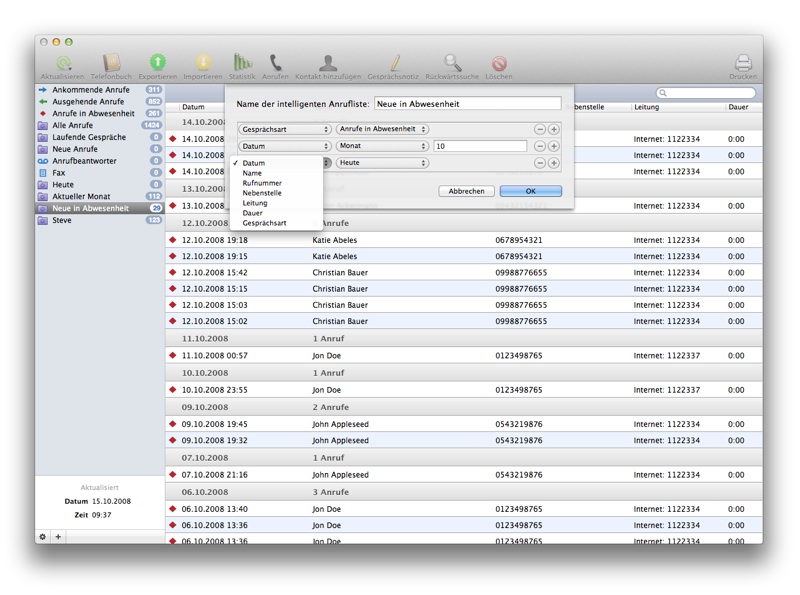Click the Löschen toolbar icon
Screen dimensions: 800x595
click(x=498, y=64)
